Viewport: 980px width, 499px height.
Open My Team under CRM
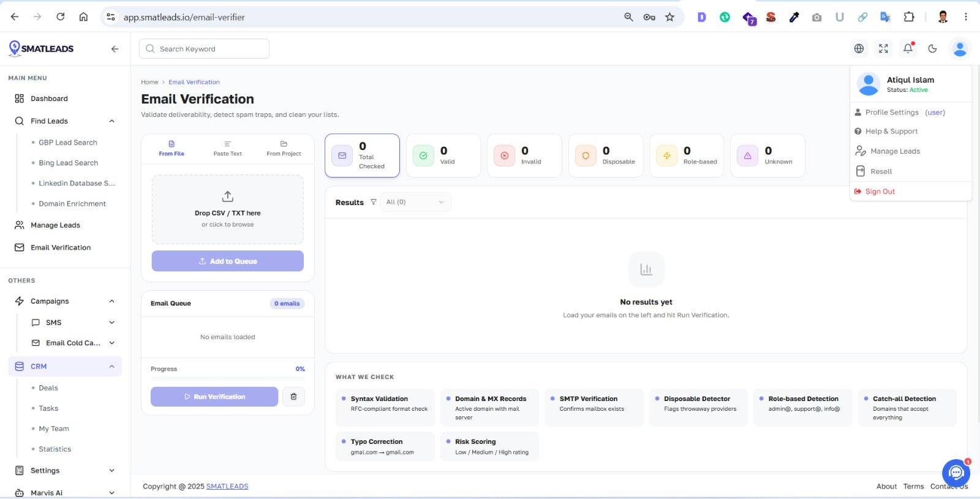[x=54, y=429]
